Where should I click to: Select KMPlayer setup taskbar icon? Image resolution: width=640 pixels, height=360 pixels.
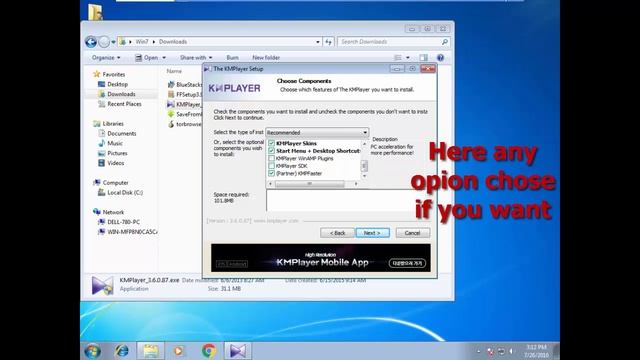click(x=238, y=351)
